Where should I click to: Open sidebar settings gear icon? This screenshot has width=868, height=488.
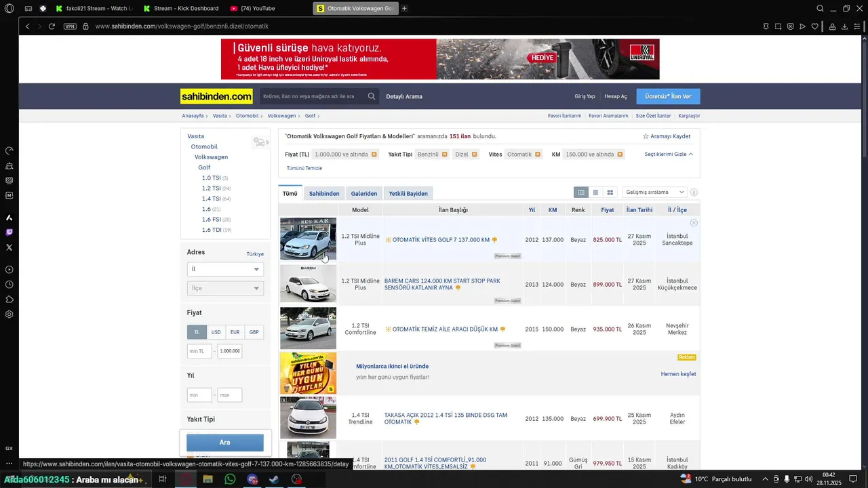pyautogui.click(x=9, y=314)
